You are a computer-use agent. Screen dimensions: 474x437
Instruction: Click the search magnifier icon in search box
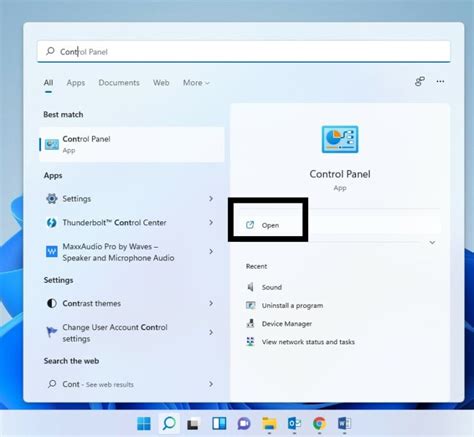(50, 51)
